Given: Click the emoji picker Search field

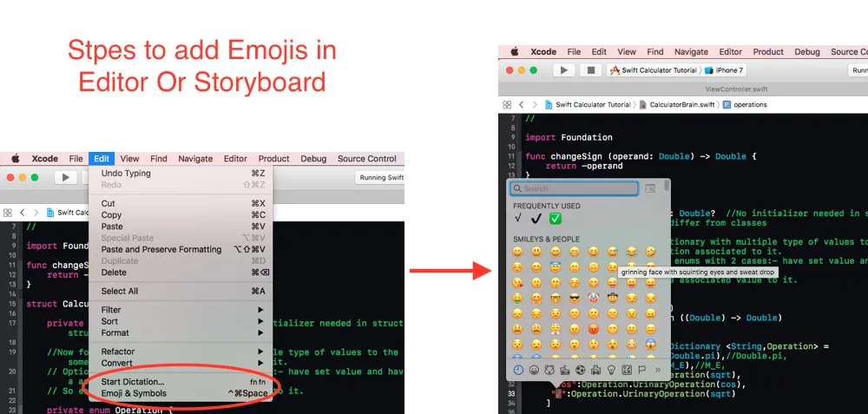Looking at the screenshot, I should tap(574, 188).
